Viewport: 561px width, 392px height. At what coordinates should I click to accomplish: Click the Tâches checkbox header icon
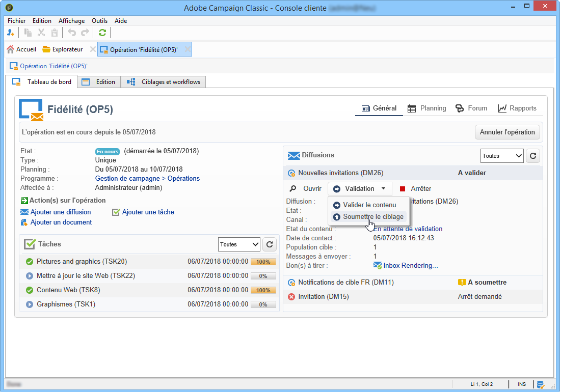point(30,244)
